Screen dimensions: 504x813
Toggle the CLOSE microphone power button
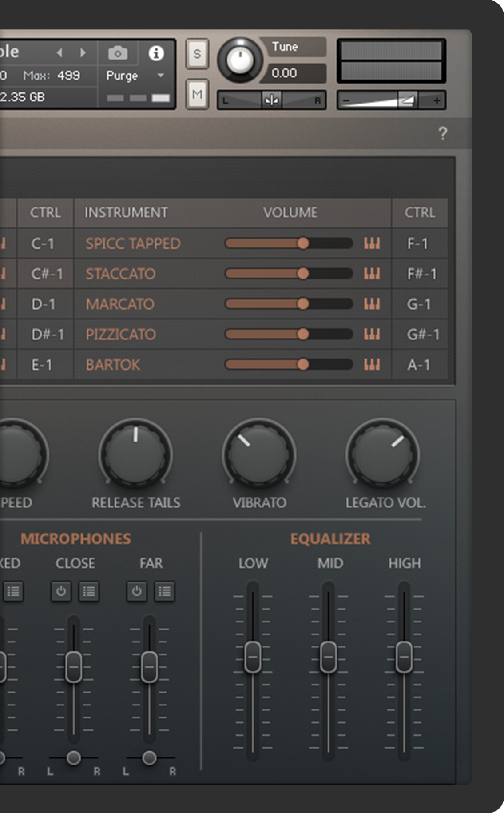pos(61,591)
